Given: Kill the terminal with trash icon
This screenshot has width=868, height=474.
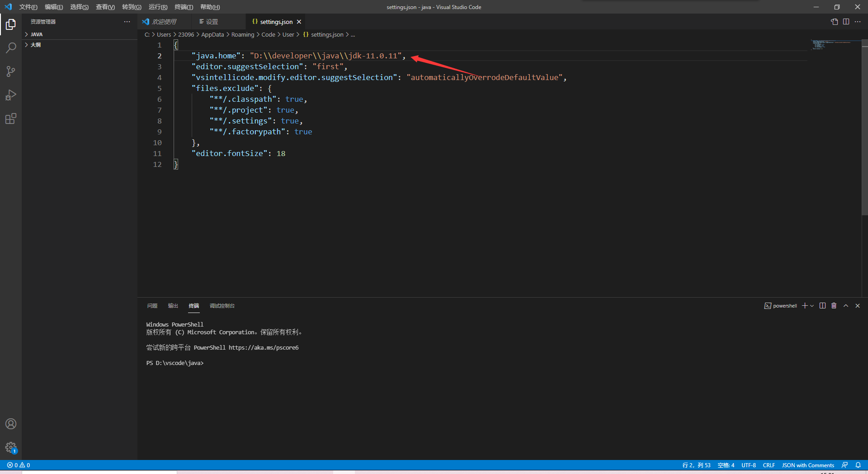Looking at the screenshot, I should click(x=834, y=306).
